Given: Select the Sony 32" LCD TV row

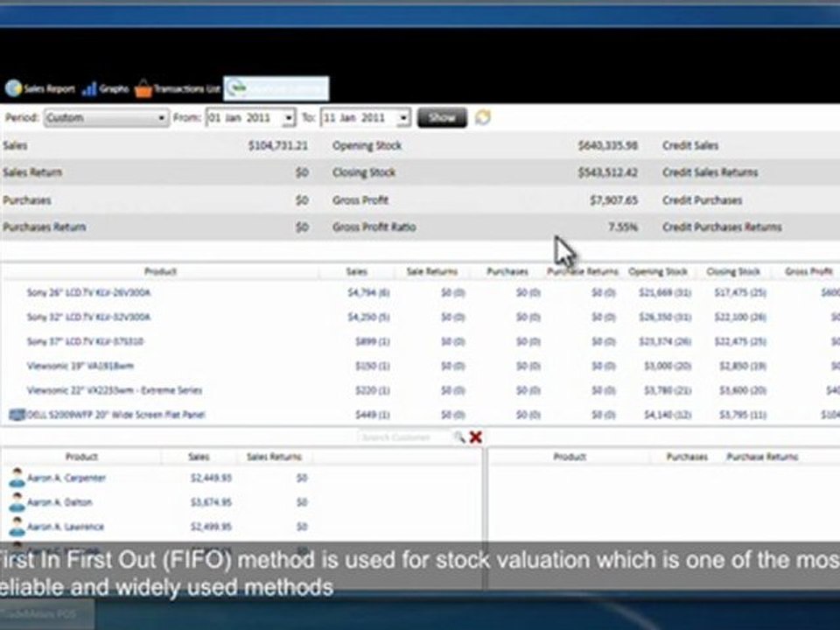Looking at the screenshot, I should pyautogui.click(x=420, y=317).
